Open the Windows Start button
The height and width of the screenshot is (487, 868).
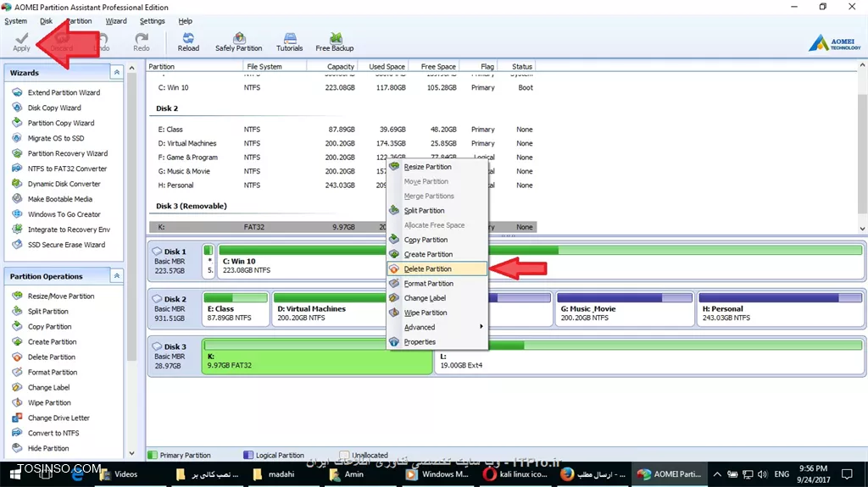15,475
